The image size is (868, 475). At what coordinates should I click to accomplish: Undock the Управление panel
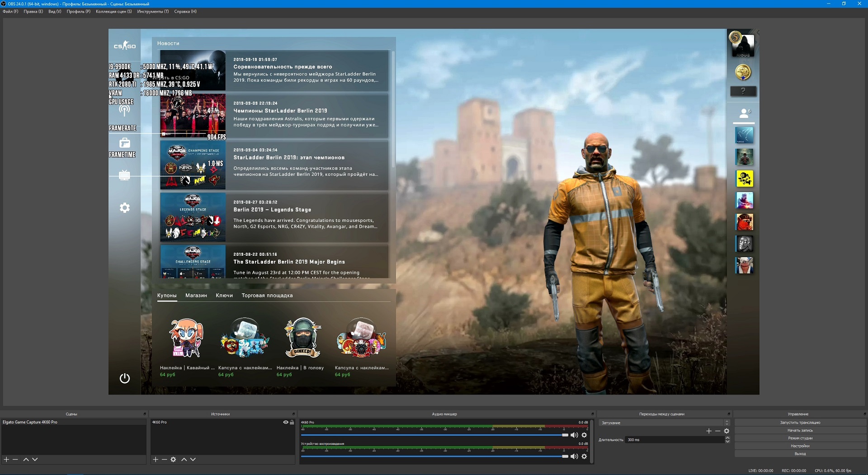click(865, 414)
